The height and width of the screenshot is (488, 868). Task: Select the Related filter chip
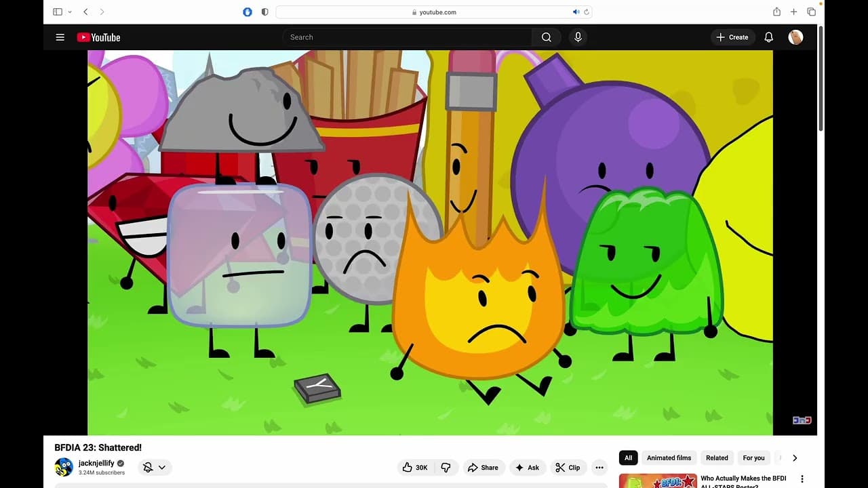point(717,457)
